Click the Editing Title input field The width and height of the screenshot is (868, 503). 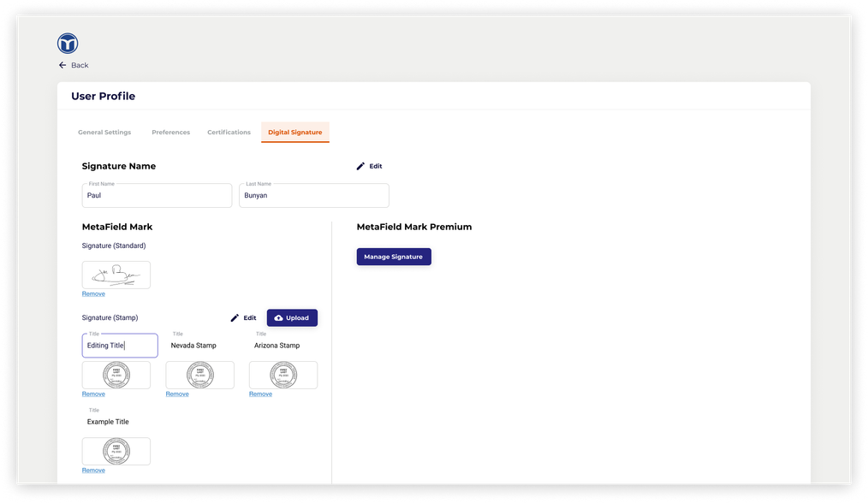120,346
